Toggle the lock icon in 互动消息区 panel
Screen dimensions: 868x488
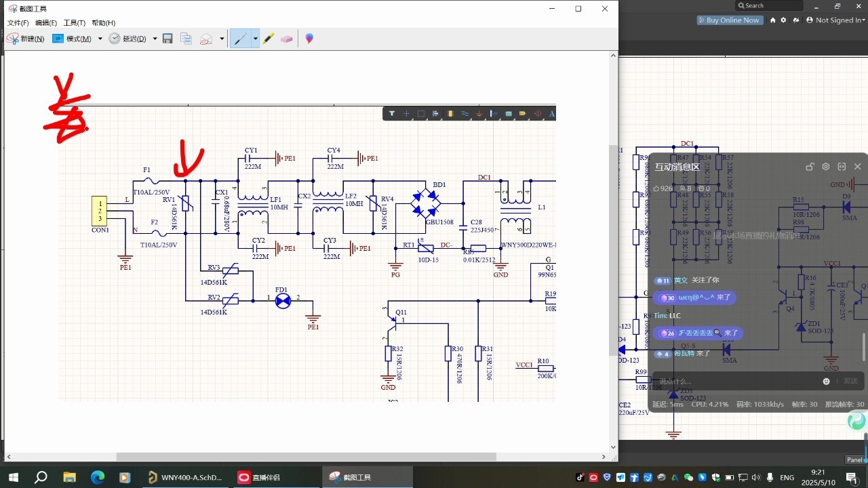tap(810, 167)
